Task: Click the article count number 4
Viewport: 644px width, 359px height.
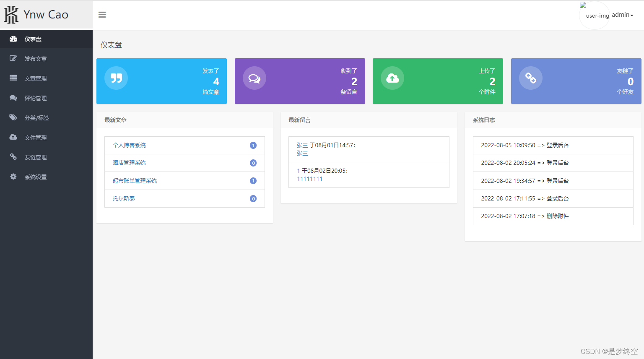Action: pos(216,81)
